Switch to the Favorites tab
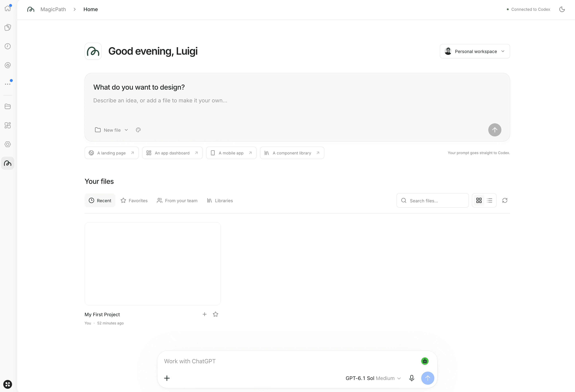The width and height of the screenshot is (575, 392). [134, 200]
